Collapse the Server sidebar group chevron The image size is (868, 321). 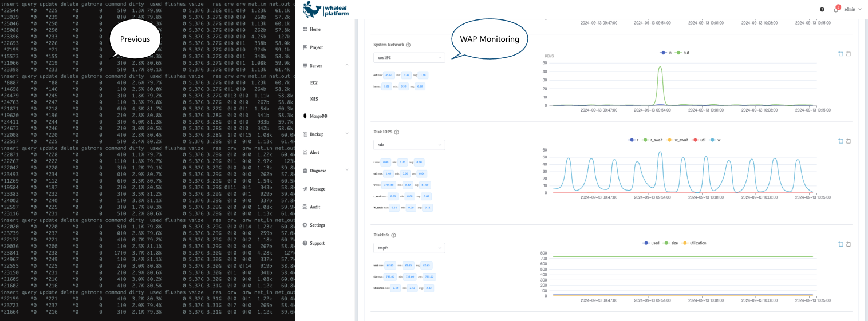click(347, 66)
